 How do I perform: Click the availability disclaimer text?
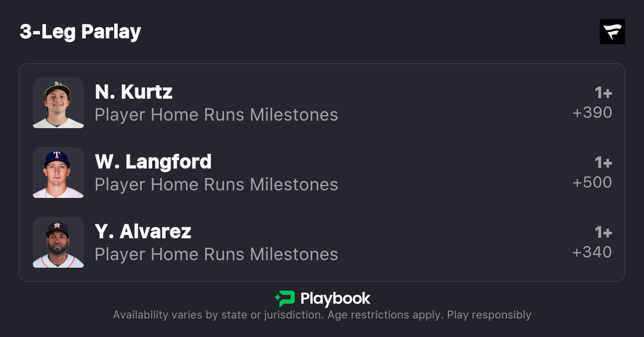322,315
